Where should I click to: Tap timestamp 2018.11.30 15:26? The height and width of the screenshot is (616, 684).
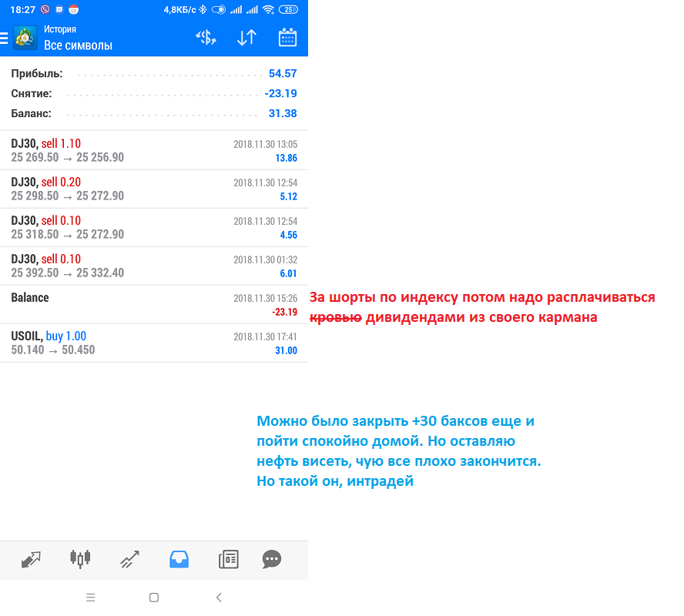(265, 298)
